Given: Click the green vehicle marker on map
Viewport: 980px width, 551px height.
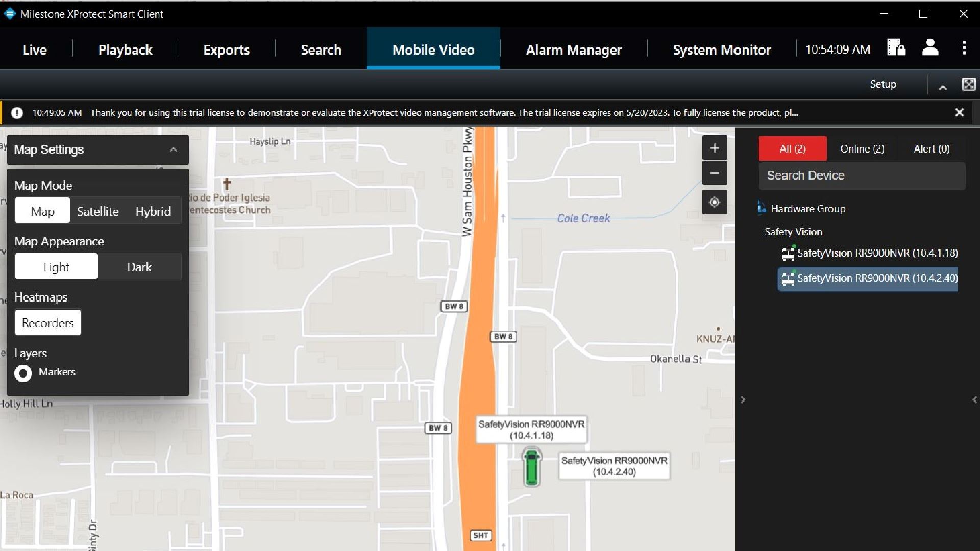Looking at the screenshot, I should (531, 467).
